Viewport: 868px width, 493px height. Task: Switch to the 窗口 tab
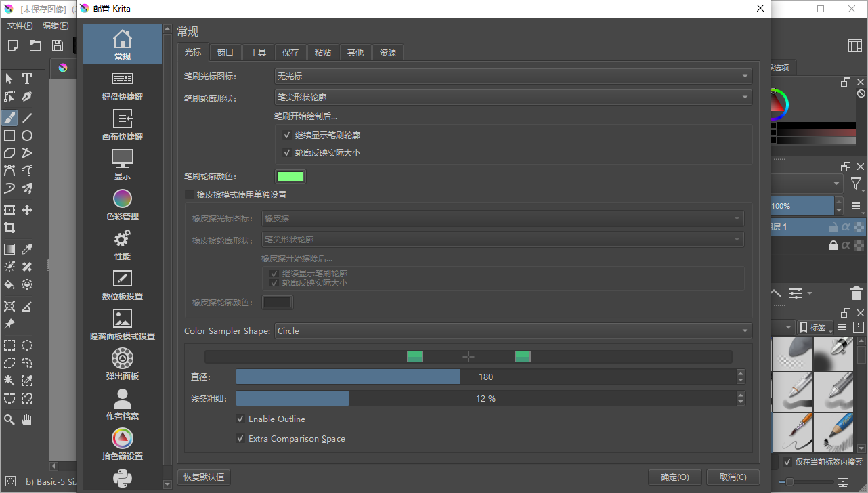[225, 53]
